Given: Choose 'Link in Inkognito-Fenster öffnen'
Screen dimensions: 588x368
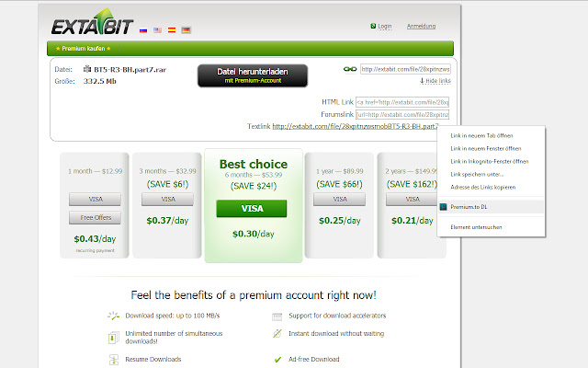Looking at the screenshot, I should [x=490, y=162].
